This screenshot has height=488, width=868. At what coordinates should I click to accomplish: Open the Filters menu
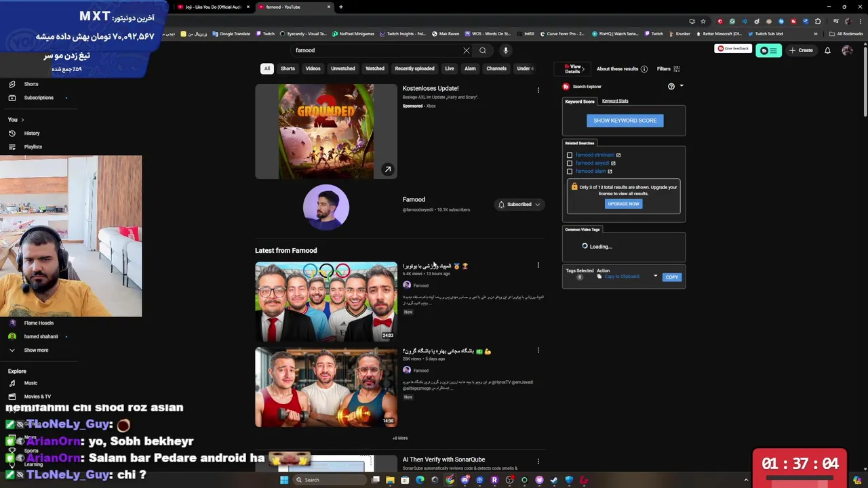[x=668, y=68]
